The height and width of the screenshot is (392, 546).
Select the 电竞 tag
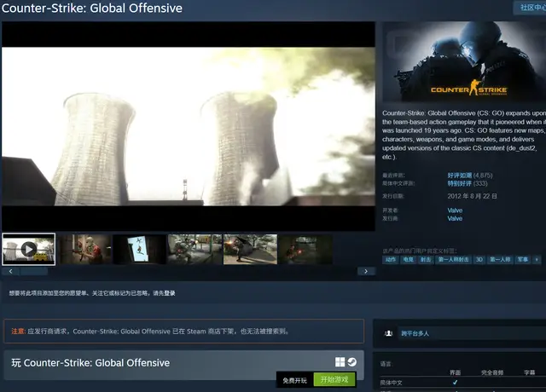click(x=408, y=259)
